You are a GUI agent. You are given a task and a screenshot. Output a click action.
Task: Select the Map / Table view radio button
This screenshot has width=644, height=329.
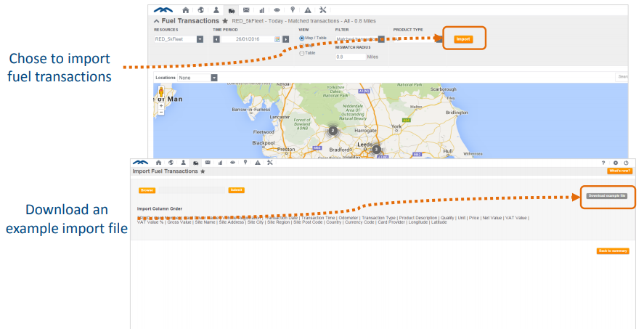tap(302, 38)
